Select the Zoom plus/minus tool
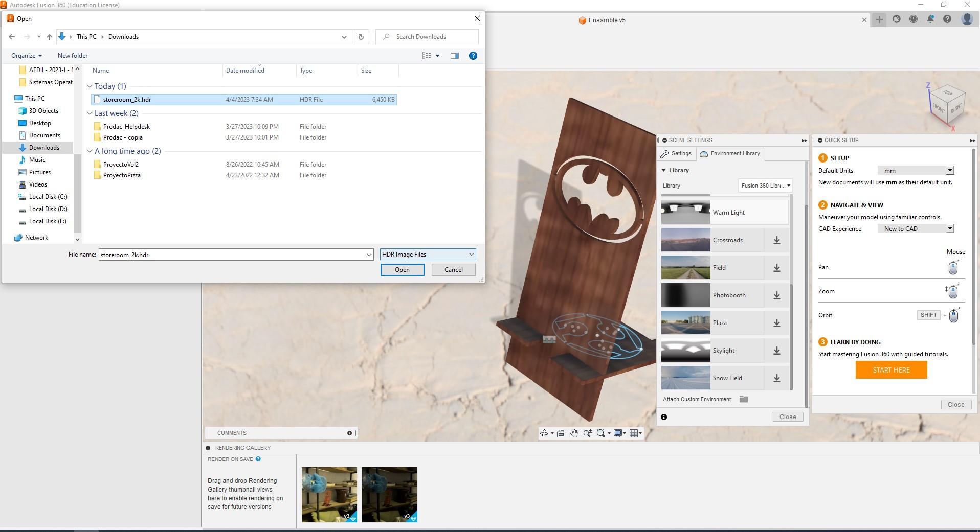Screen dimensions: 980x532 tap(588, 433)
